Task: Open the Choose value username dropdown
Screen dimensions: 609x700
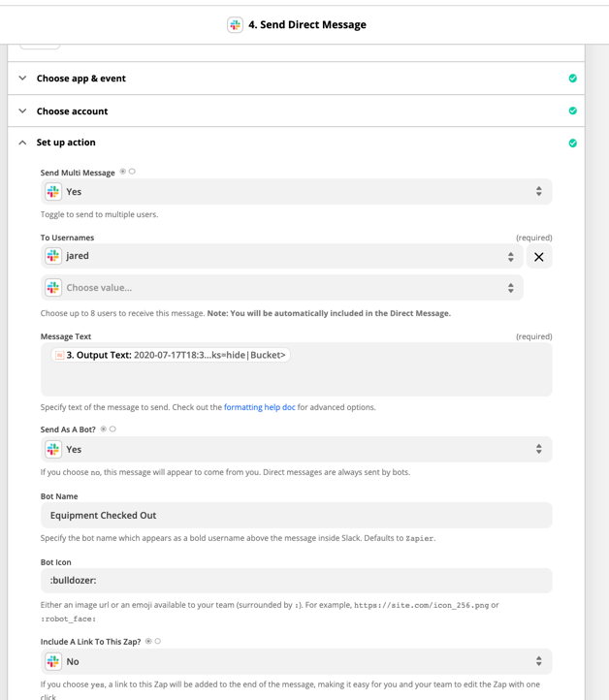Action: [x=282, y=288]
